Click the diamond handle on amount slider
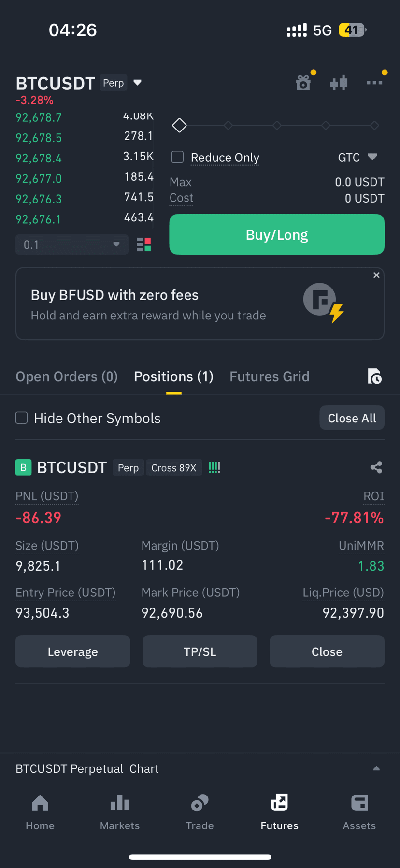 (x=180, y=125)
